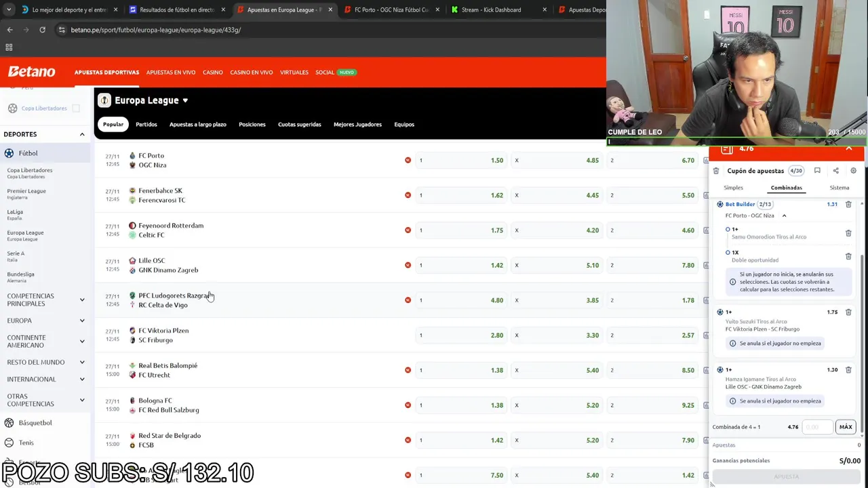
Task: Select odds 4.60 for a Celtic FC win
Action: [x=652, y=230]
